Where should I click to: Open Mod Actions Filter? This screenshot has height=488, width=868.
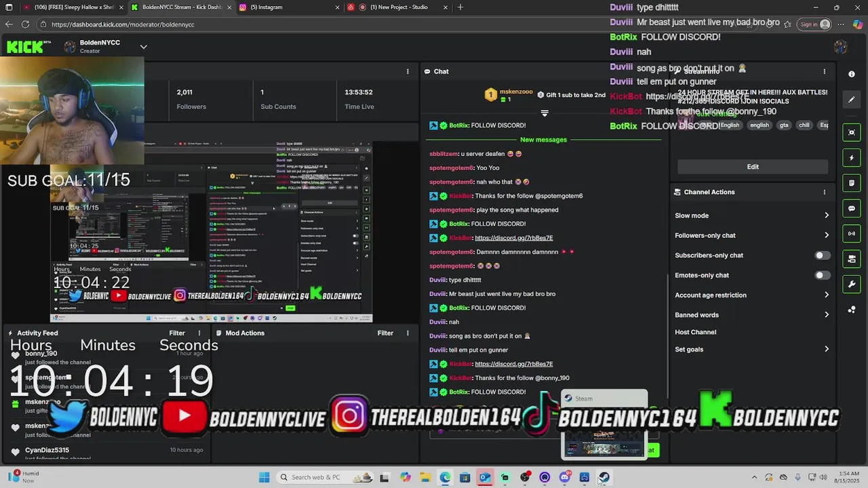pyautogui.click(x=385, y=333)
